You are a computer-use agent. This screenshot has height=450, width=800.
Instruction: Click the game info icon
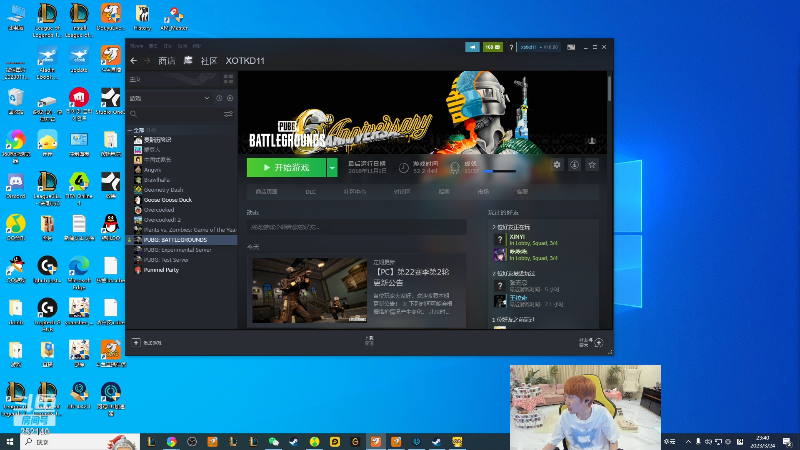click(574, 165)
